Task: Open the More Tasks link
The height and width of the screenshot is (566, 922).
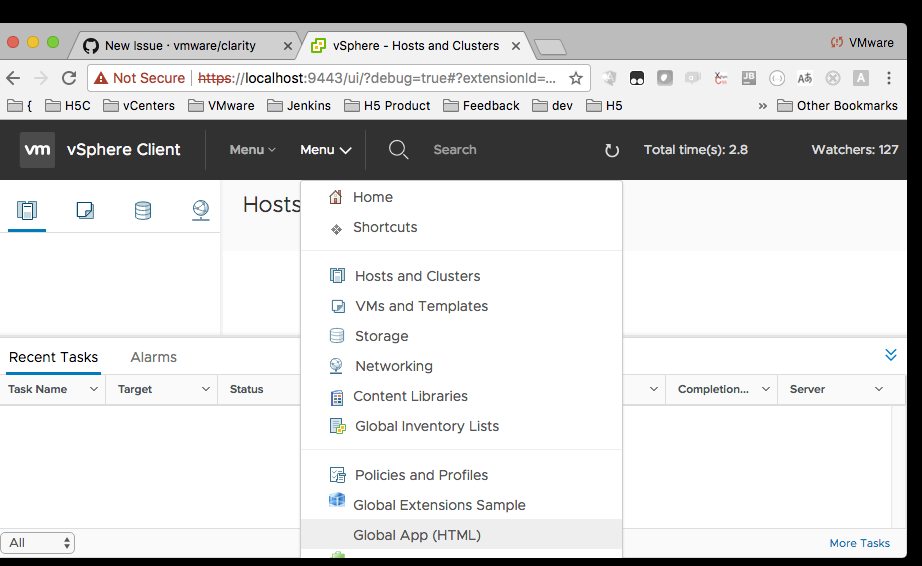Action: coord(859,543)
